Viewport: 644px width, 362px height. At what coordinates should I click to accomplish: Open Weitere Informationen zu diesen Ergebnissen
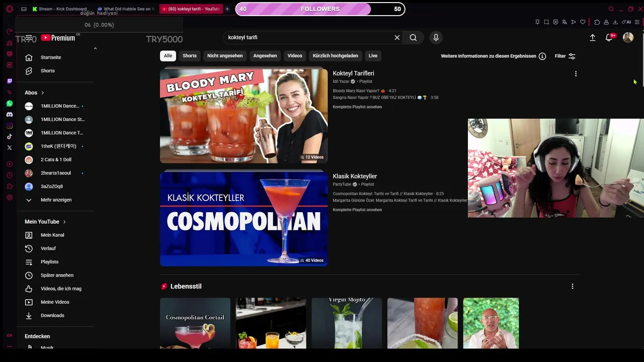pyautogui.click(x=493, y=56)
